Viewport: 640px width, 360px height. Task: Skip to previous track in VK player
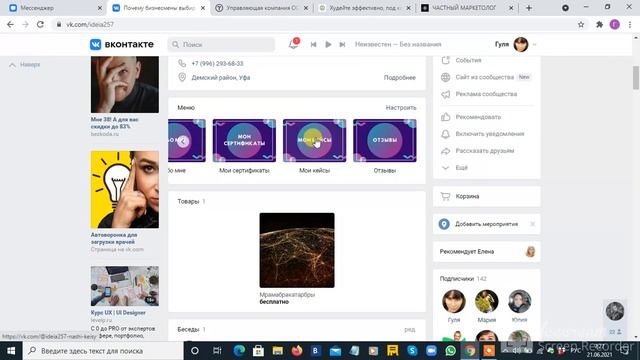click(x=313, y=44)
